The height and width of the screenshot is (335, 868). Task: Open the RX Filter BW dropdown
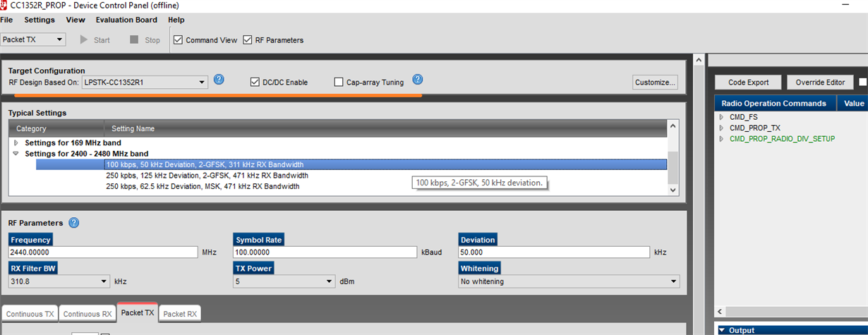(59, 281)
